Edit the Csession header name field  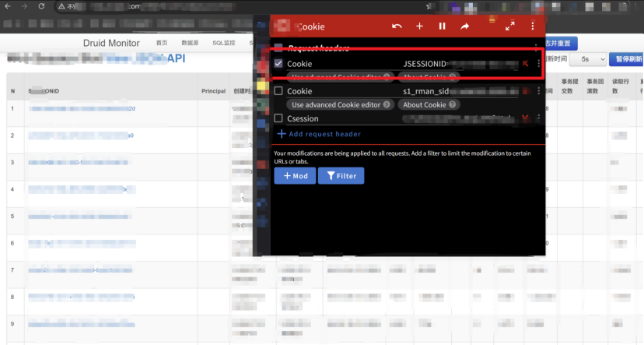click(342, 118)
